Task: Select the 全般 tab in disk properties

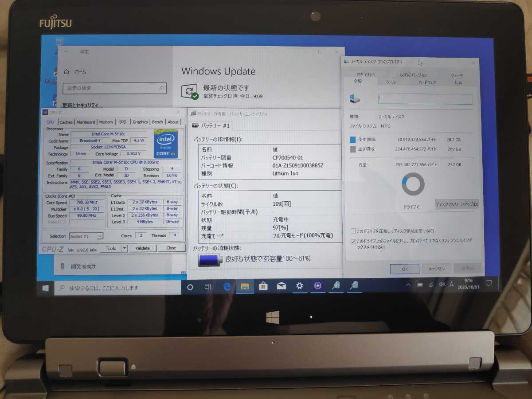Action: pos(357,82)
